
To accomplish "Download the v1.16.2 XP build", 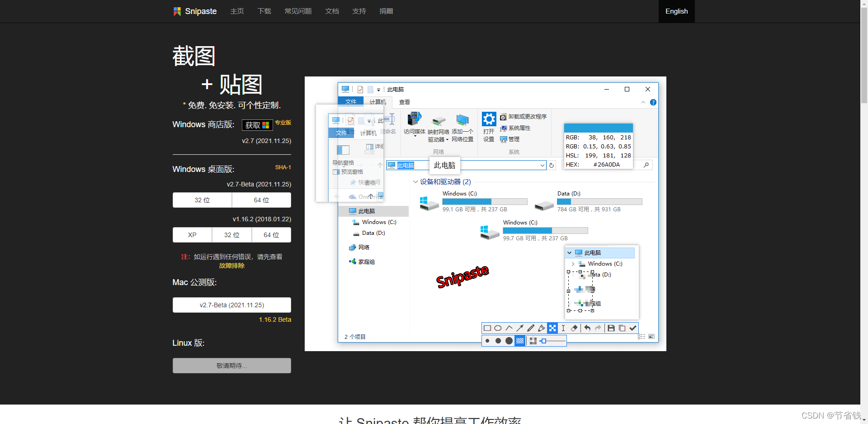I will pyautogui.click(x=192, y=235).
